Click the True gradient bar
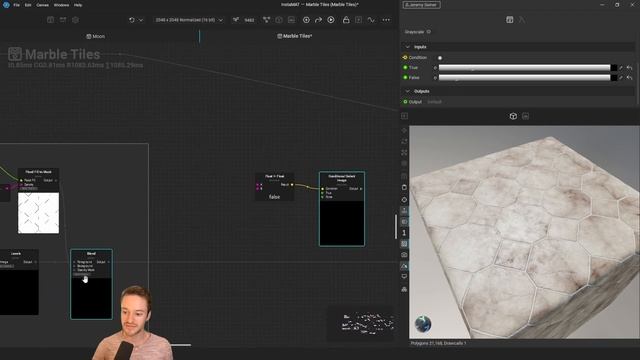 [524, 68]
